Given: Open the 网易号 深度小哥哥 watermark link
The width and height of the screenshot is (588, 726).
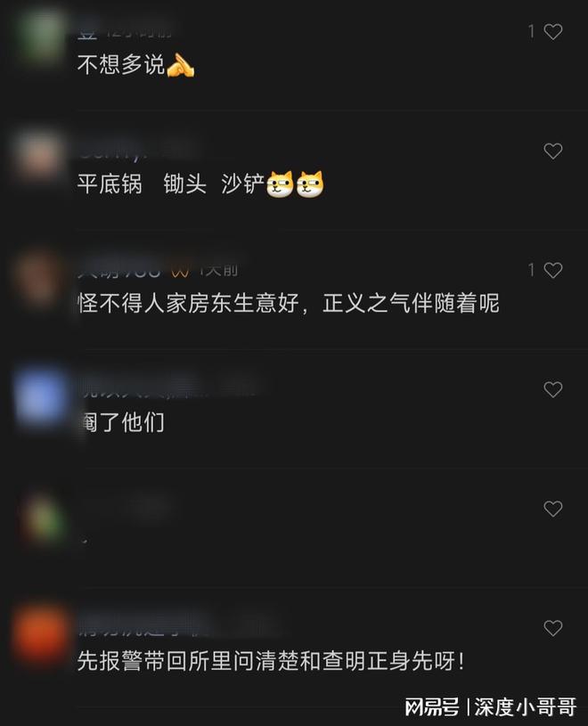Looking at the screenshot, I should click(x=491, y=706).
